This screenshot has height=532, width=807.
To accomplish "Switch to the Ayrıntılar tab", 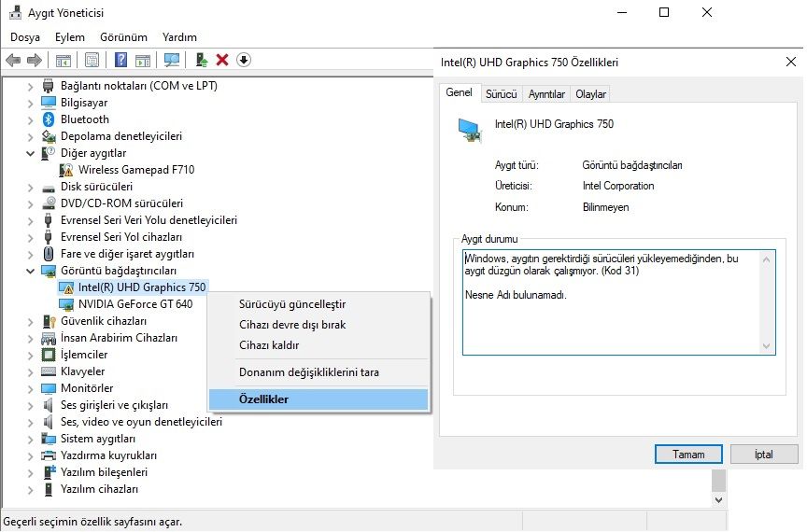I will click(x=546, y=94).
